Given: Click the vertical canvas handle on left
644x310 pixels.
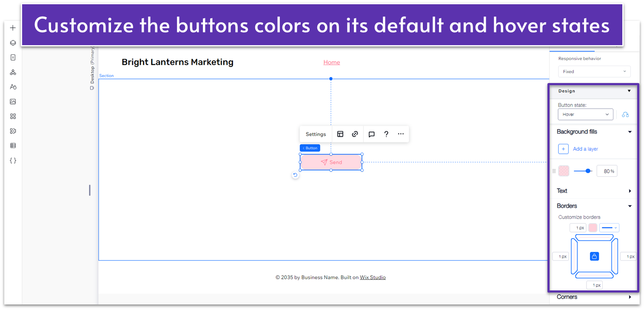Looking at the screenshot, I should [89, 190].
